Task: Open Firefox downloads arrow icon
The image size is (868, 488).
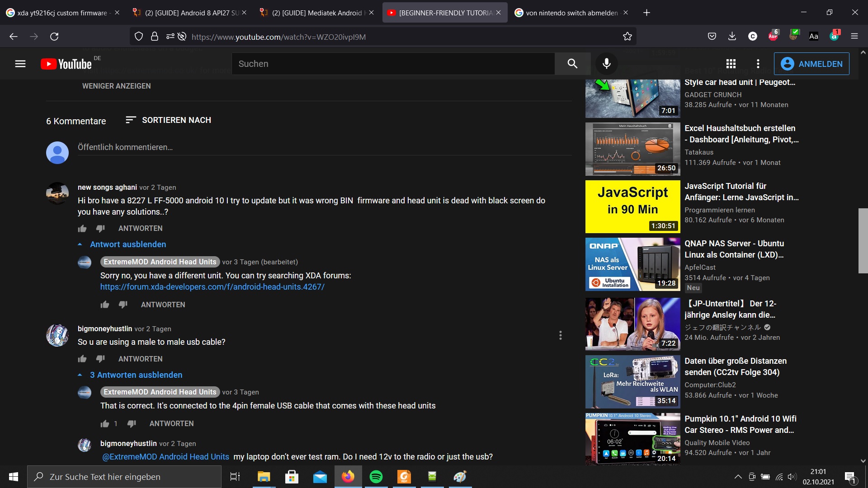Action: pyautogui.click(x=732, y=37)
